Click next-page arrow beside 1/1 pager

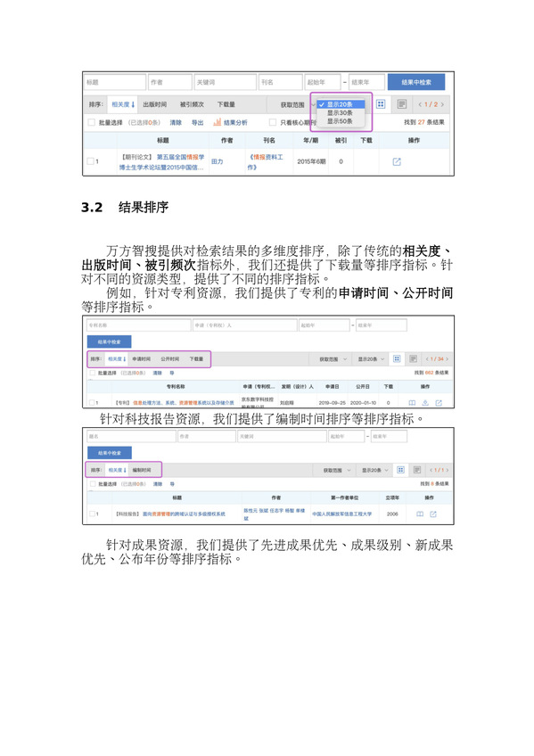pos(448,470)
